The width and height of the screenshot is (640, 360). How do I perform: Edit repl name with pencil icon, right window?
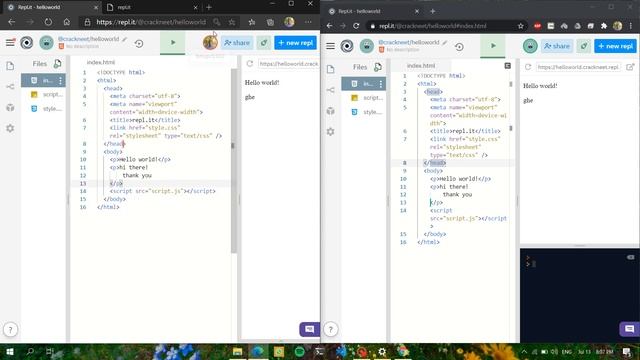pyautogui.click(x=444, y=42)
